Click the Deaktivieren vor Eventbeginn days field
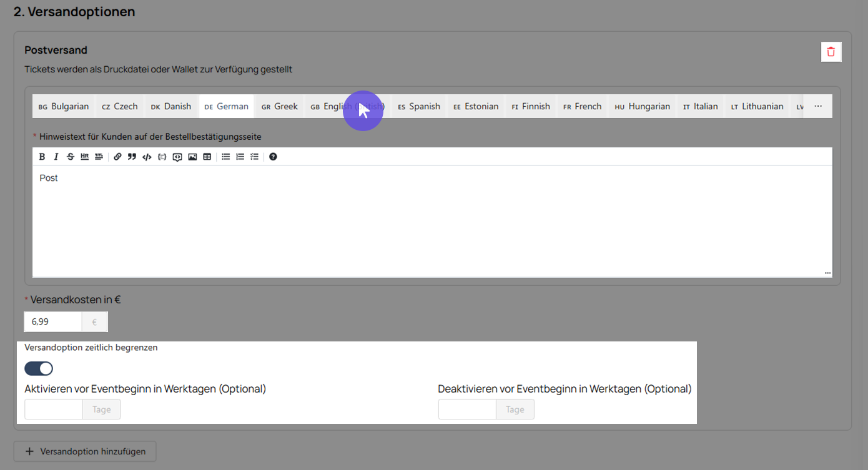This screenshot has width=868, height=470. pyautogui.click(x=467, y=409)
